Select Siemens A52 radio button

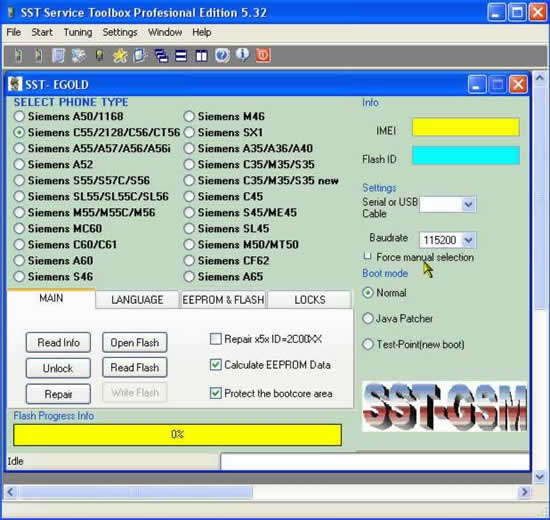click(19, 164)
